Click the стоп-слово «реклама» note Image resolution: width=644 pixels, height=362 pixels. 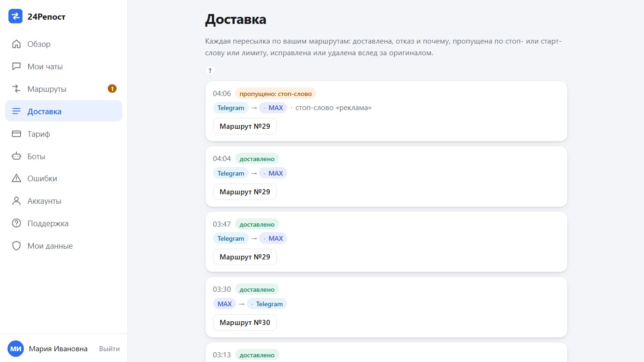pos(333,108)
